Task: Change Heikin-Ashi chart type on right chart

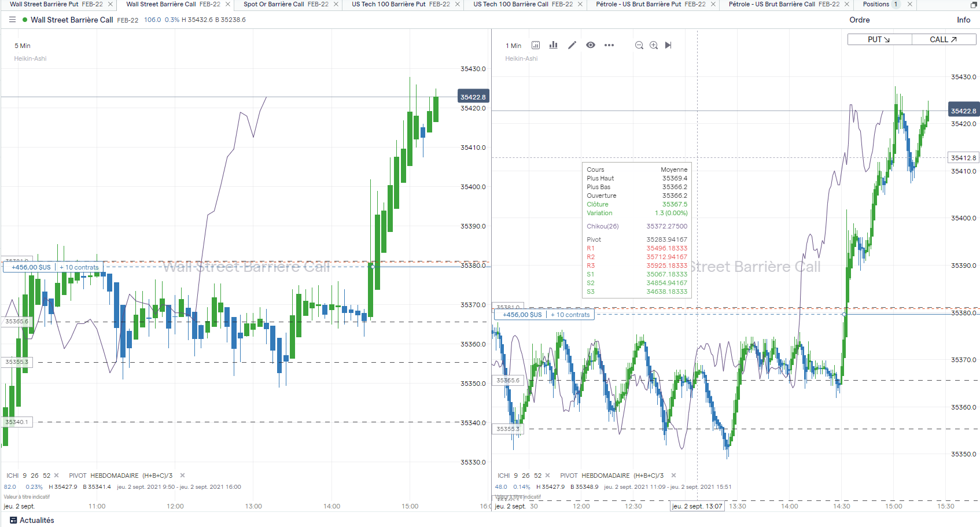Action: [x=521, y=58]
